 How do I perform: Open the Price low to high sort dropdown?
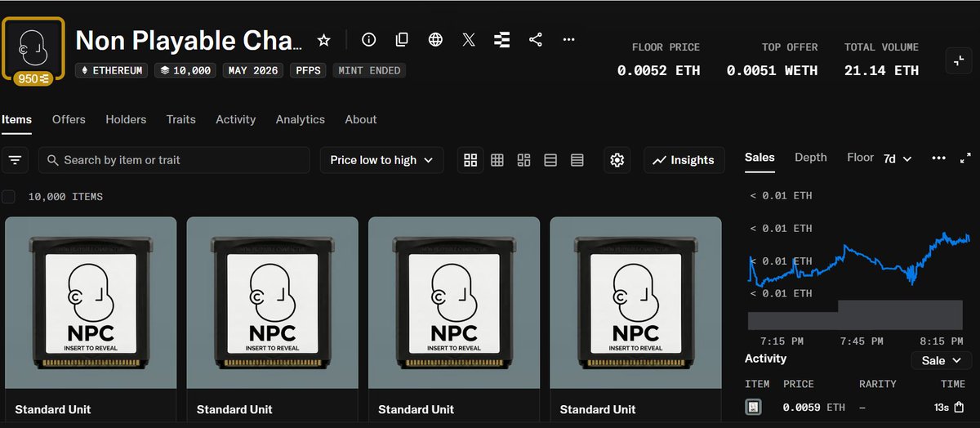pyautogui.click(x=381, y=160)
